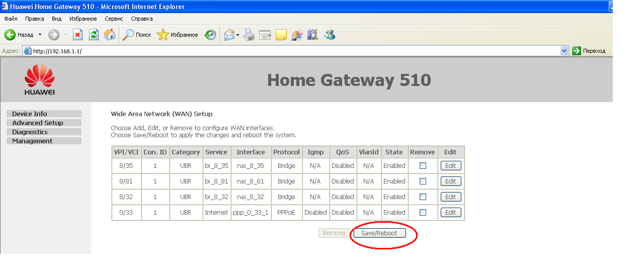Click Edit for the br_8_81 row
The image size is (644, 277).
pyautogui.click(x=451, y=181)
